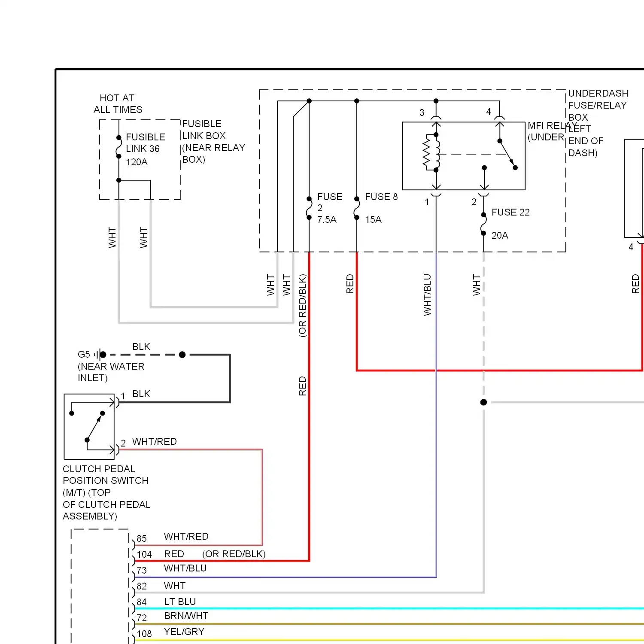
Task: Select the RED label beside the Fuse 8 wire
Action: (x=350, y=284)
